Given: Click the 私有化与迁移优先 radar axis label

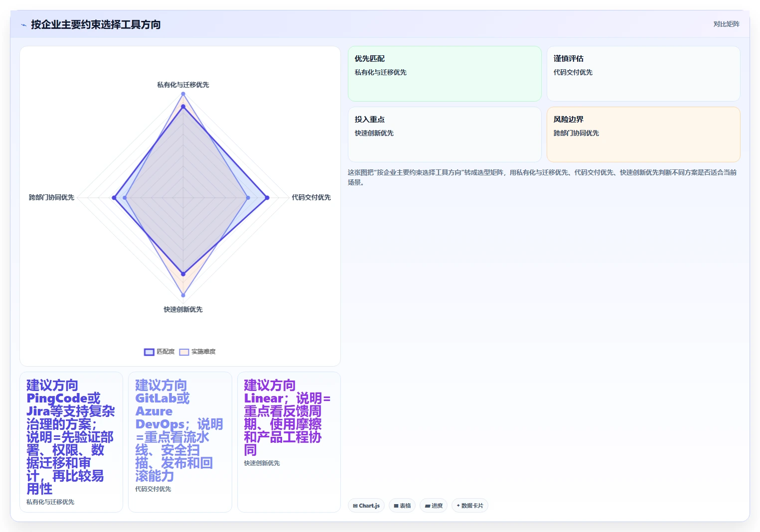Looking at the screenshot, I should 183,85.
